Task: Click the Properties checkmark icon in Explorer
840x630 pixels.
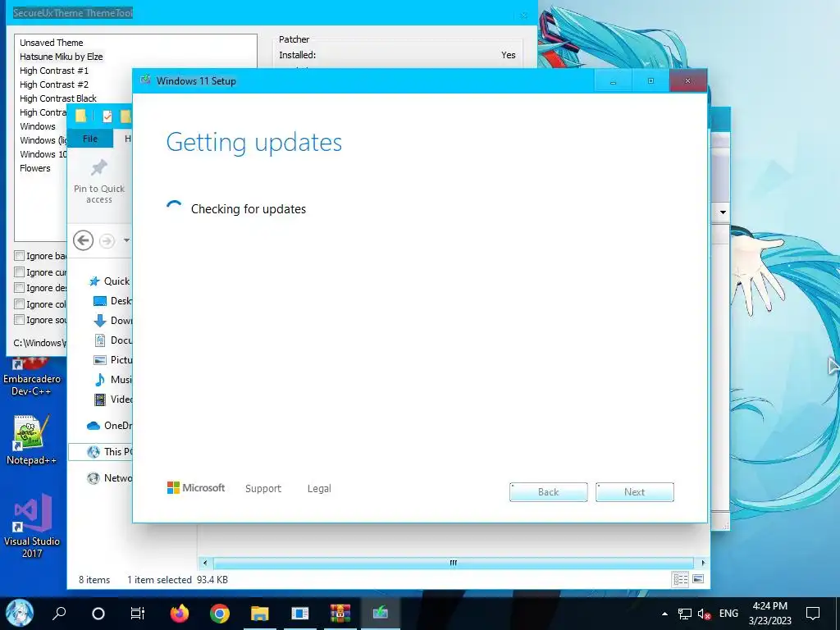Action: [x=107, y=116]
